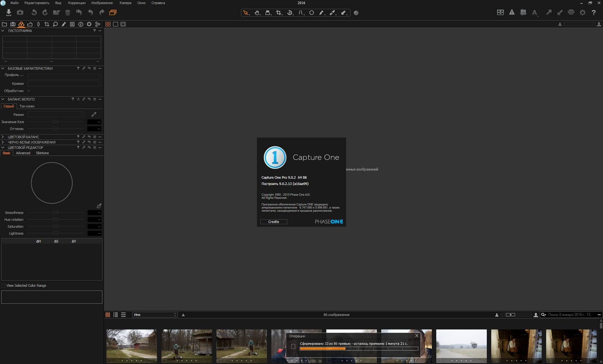Close the Операции progress popup

coord(417,336)
